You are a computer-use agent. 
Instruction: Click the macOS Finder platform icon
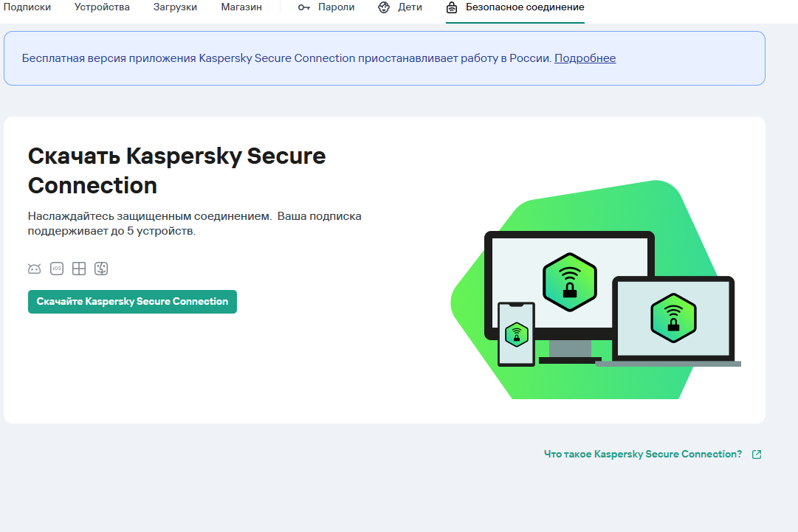point(101,269)
